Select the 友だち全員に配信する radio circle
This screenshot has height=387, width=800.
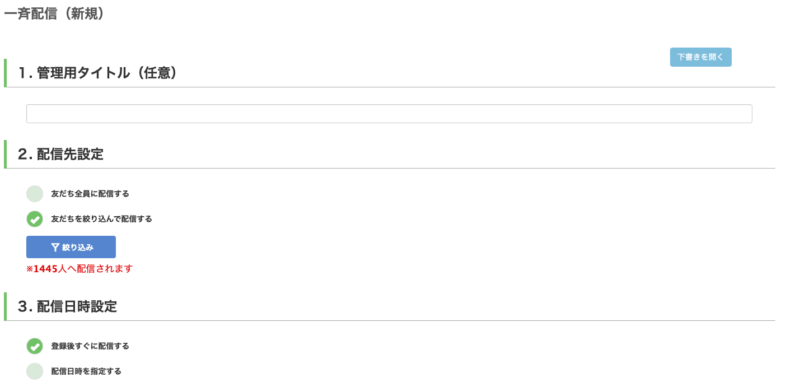[35, 194]
